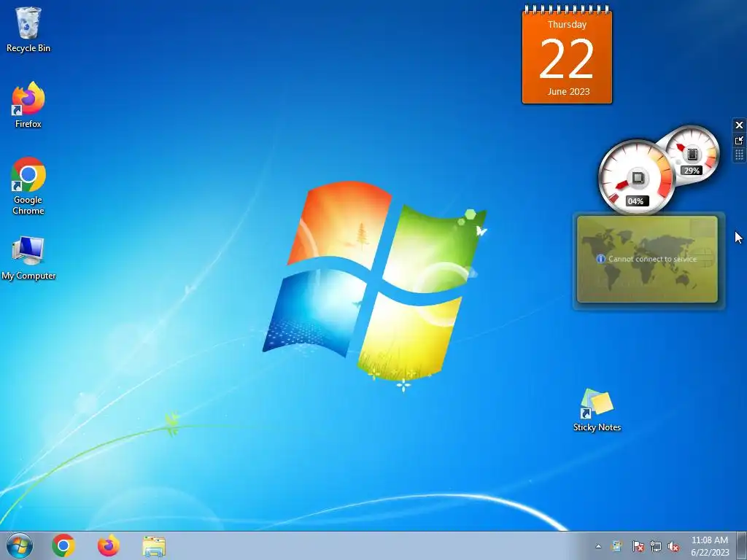
Task: Click the muted volume speaker tray icon
Action: click(673, 546)
